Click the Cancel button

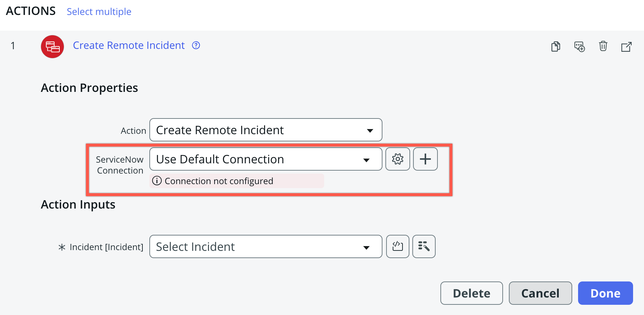pyautogui.click(x=541, y=293)
